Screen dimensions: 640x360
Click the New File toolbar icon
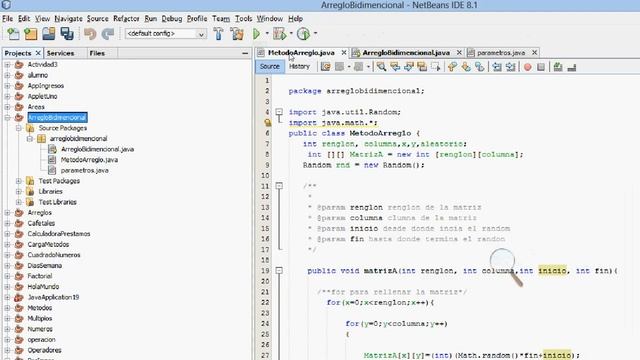[x=13, y=34]
